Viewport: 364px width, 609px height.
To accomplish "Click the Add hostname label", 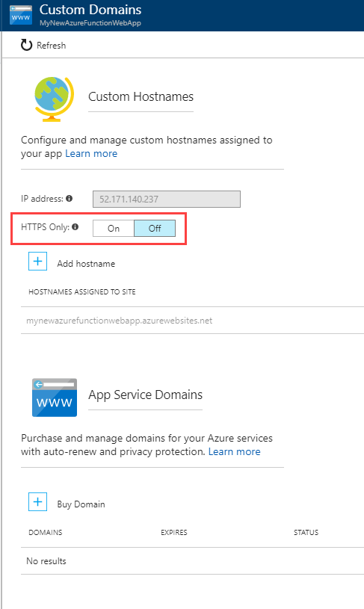I will (x=86, y=264).
